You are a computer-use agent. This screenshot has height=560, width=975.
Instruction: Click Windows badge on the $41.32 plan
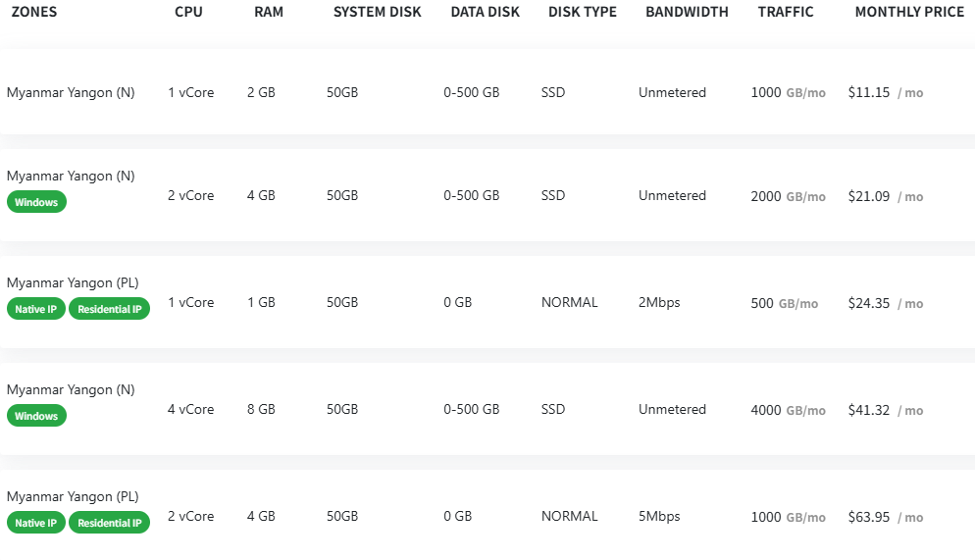point(36,416)
